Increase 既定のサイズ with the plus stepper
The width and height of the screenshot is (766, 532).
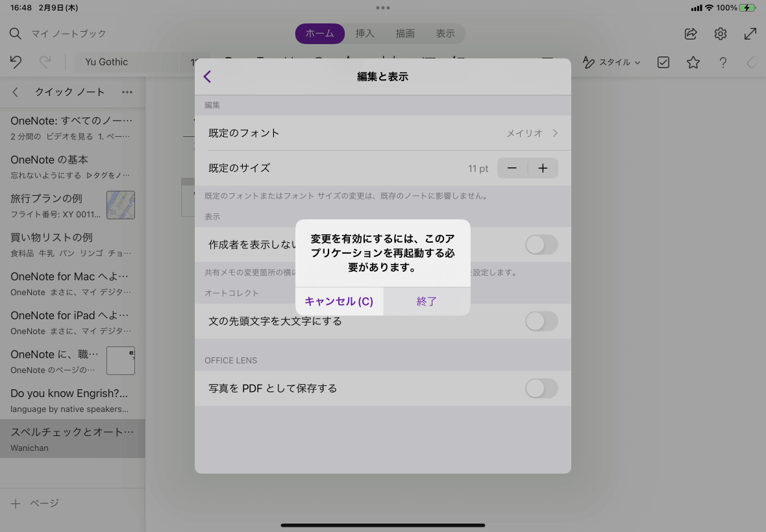click(x=543, y=168)
